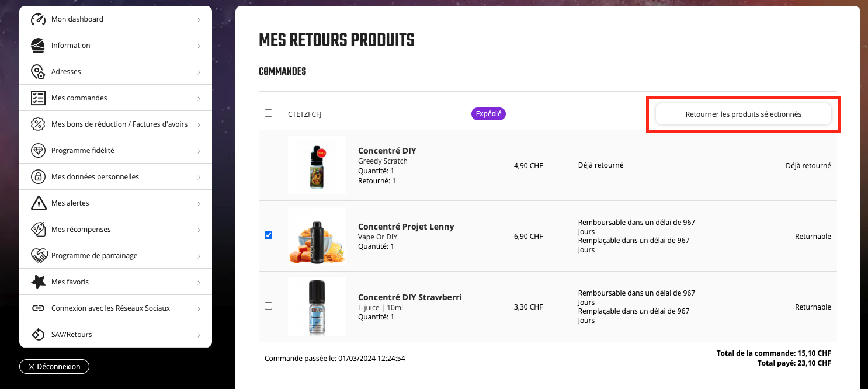The image size is (868, 389).
Task: Open the Mes commandes checklist icon
Action: (x=38, y=98)
